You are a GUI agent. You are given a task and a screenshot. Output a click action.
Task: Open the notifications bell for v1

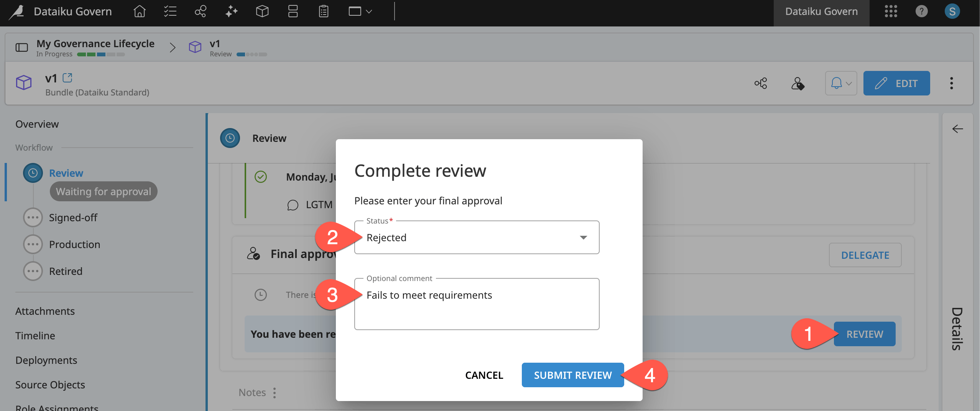click(841, 83)
